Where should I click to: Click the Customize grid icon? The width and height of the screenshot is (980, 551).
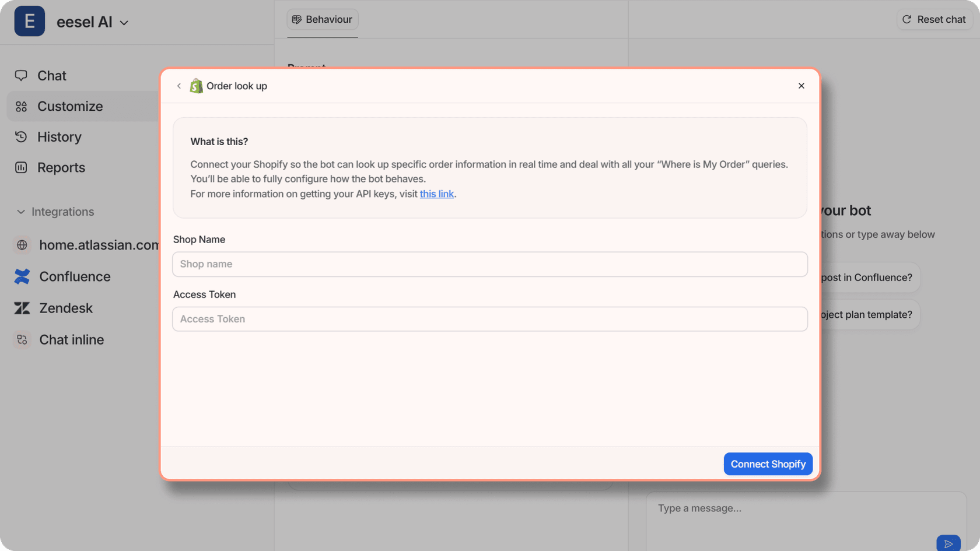[x=21, y=106]
